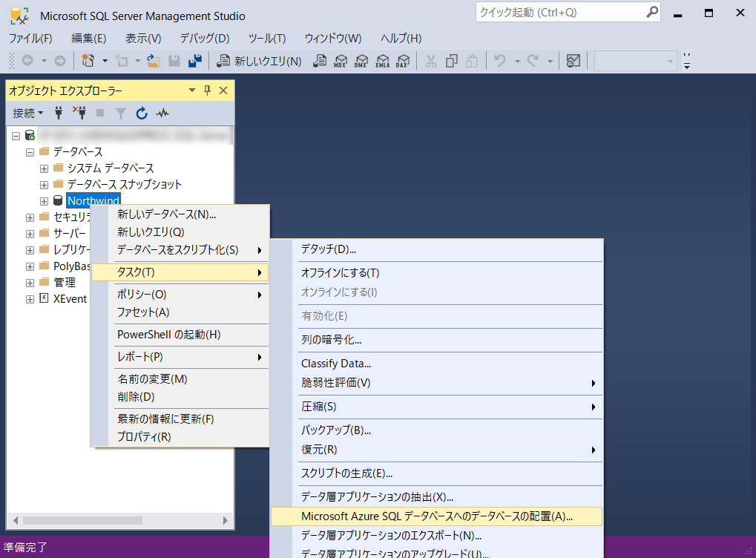The image size is (756, 558).
Task: Click the DMX query icon
Action: [x=361, y=61]
